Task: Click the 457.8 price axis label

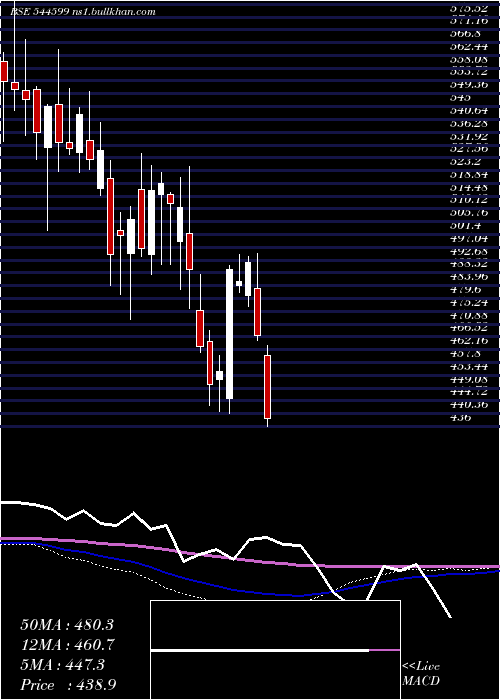Action: (x=465, y=354)
